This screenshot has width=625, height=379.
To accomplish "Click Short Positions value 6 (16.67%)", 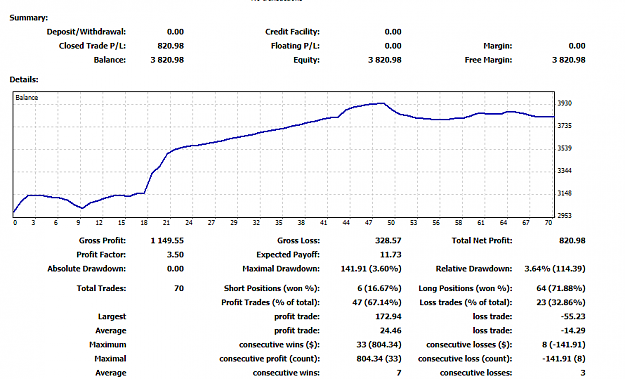I will pyautogui.click(x=379, y=288).
